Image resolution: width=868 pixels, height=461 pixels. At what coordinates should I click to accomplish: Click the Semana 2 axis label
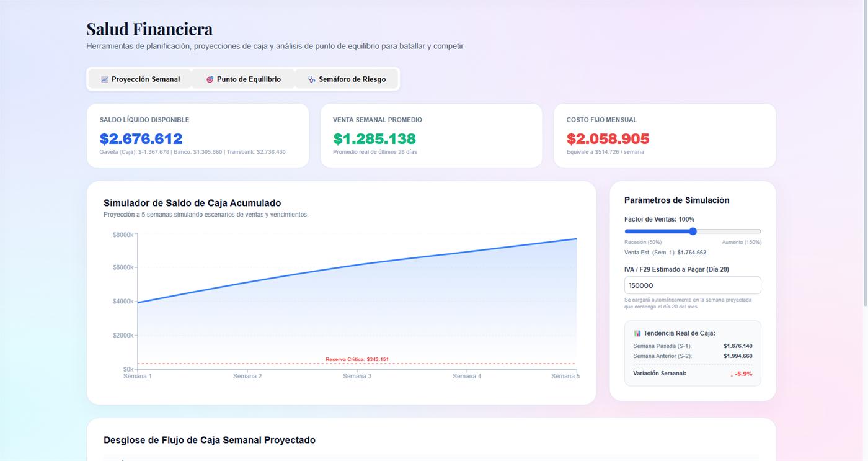click(x=247, y=376)
